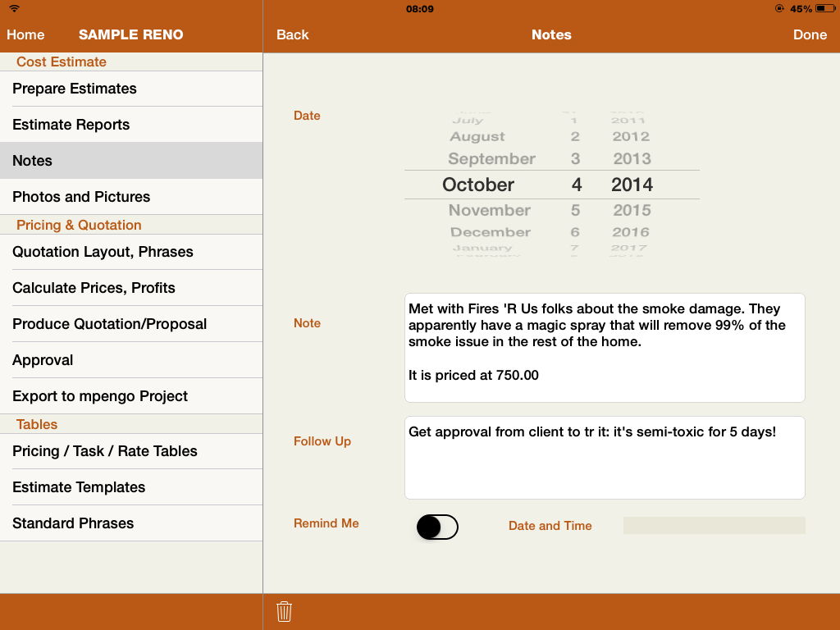Delete note with trash icon
The image size is (840, 630).
tap(285, 611)
